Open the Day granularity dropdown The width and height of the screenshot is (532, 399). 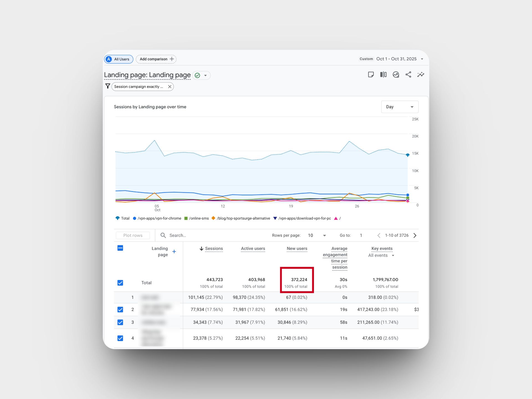400,107
